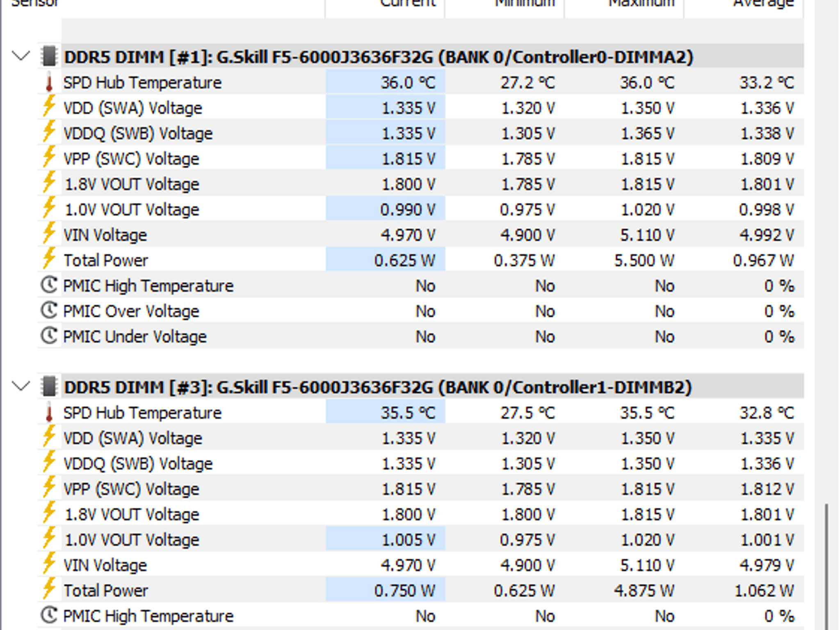Click the lightning icon next to DIMM #1 Total Power
This screenshot has width=840, height=630.
49,260
